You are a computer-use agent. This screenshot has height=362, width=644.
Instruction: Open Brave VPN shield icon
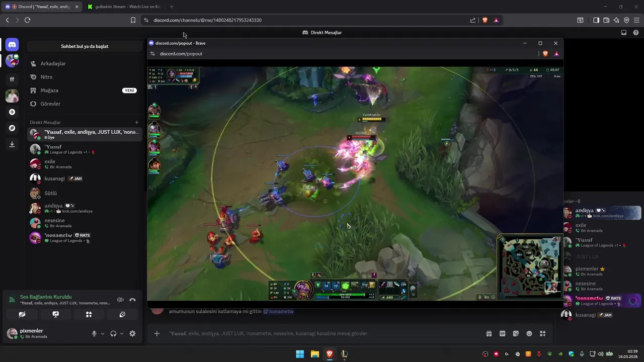626,20
